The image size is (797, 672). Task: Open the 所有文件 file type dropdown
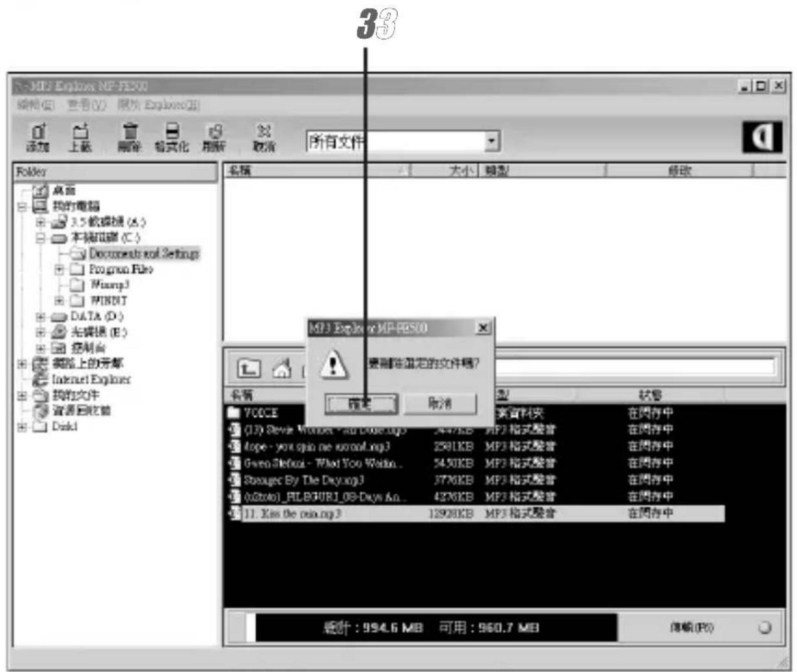[x=492, y=141]
